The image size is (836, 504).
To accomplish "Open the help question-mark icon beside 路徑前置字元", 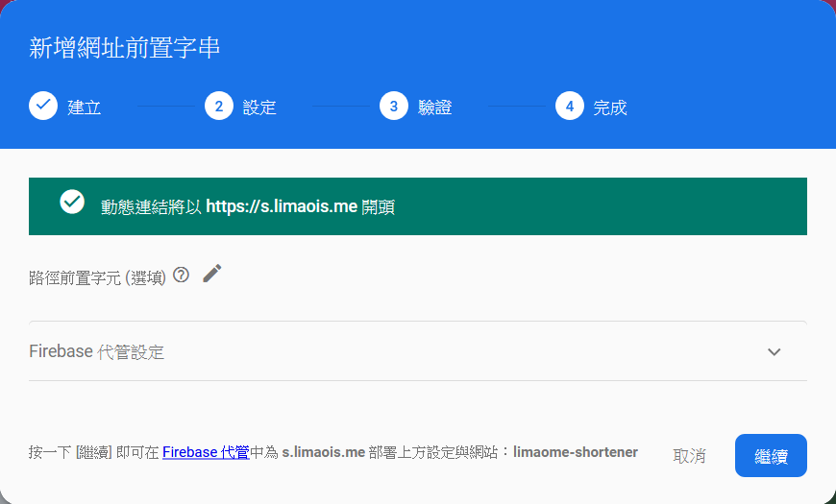I will [x=182, y=275].
